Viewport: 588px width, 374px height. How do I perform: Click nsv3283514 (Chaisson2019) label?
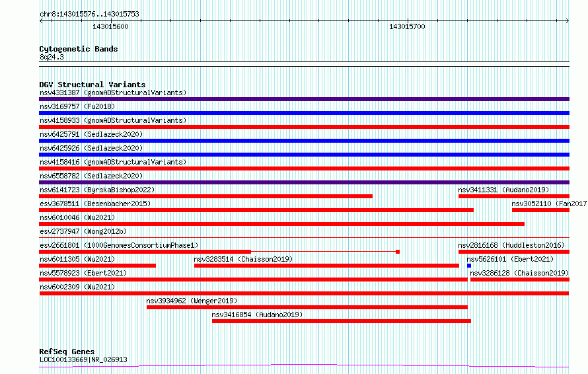point(243,259)
